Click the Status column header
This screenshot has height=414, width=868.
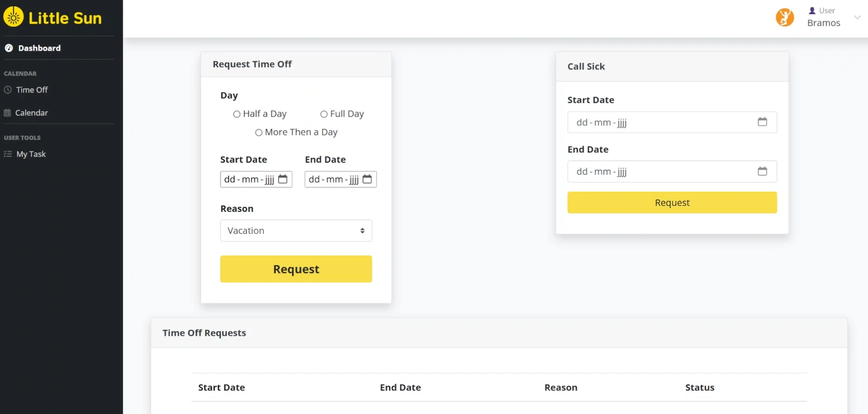click(700, 387)
